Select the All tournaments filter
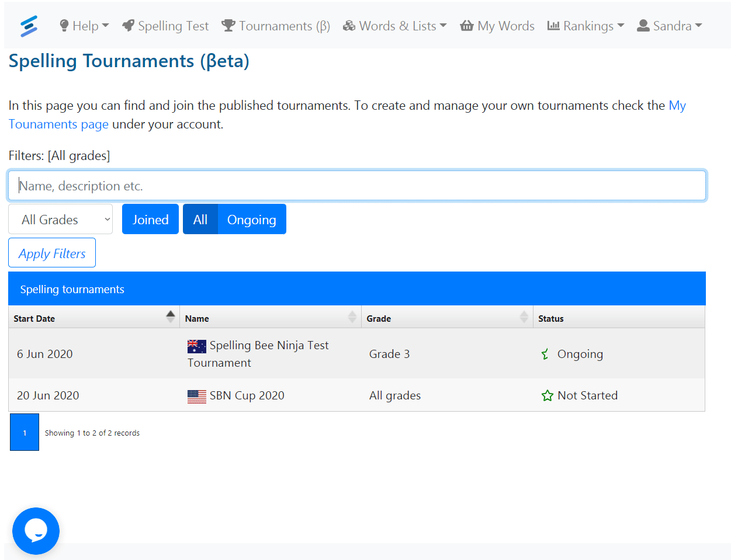 (200, 220)
